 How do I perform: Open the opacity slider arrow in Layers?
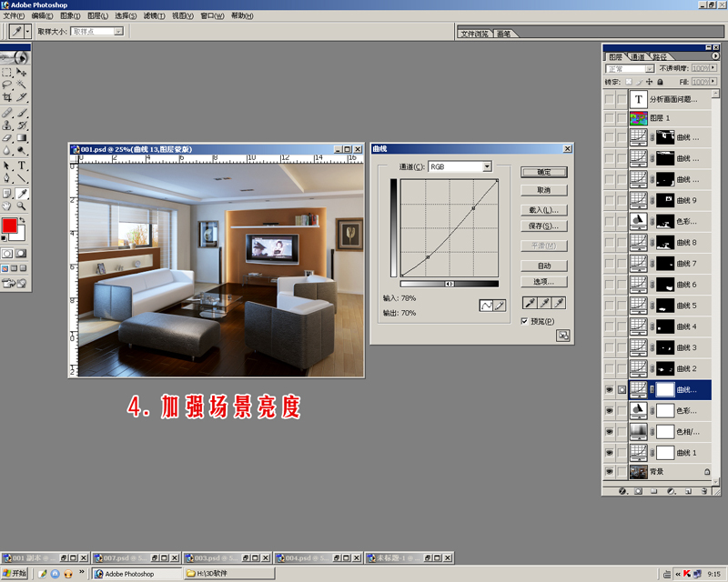pyautogui.click(x=713, y=68)
